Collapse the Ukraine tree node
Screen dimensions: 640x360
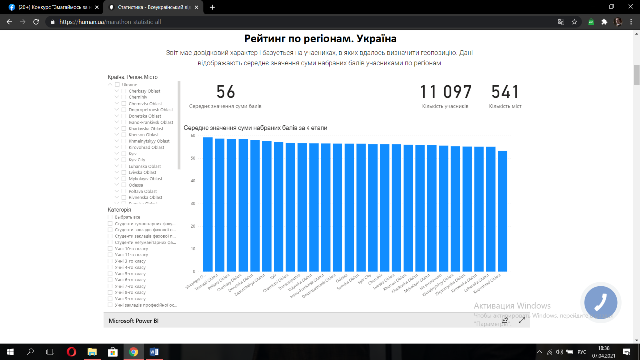point(110,84)
